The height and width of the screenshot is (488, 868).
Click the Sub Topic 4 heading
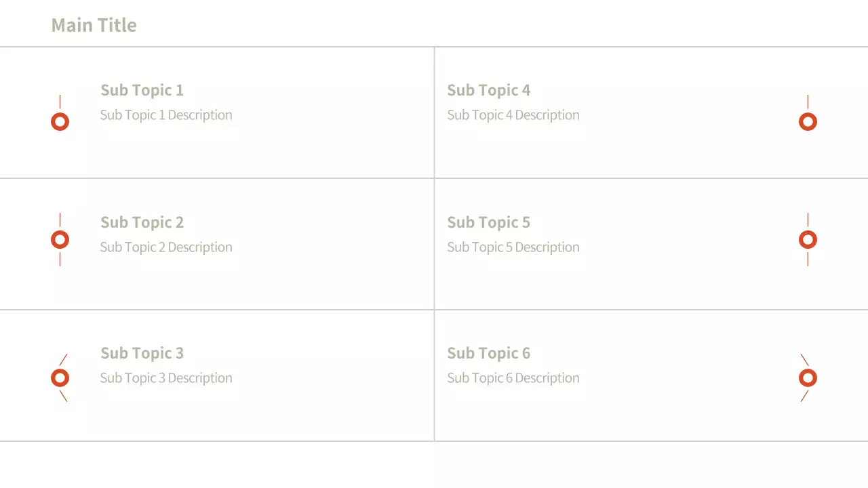pyautogui.click(x=488, y=90)
